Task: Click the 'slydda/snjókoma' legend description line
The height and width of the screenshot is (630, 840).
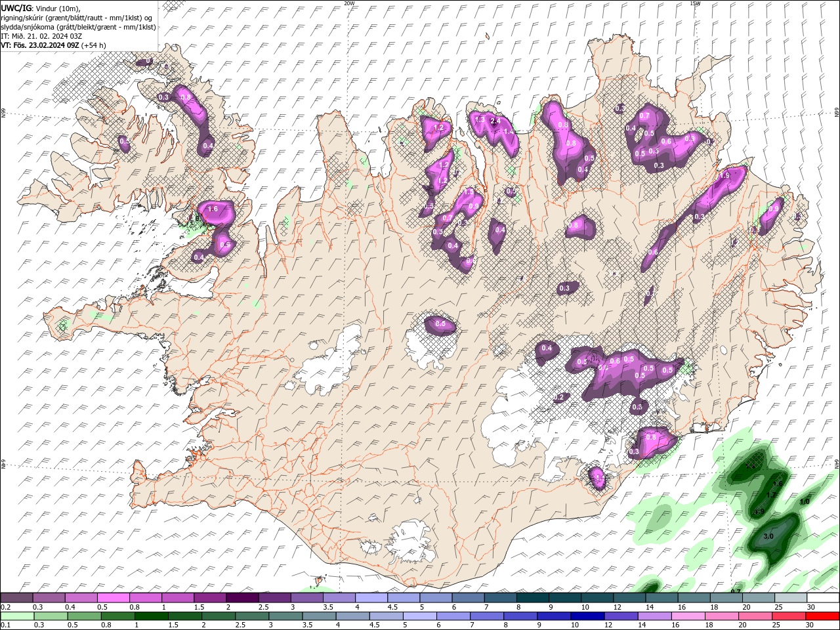Action: pyautogui.click(x=78, y=27)
